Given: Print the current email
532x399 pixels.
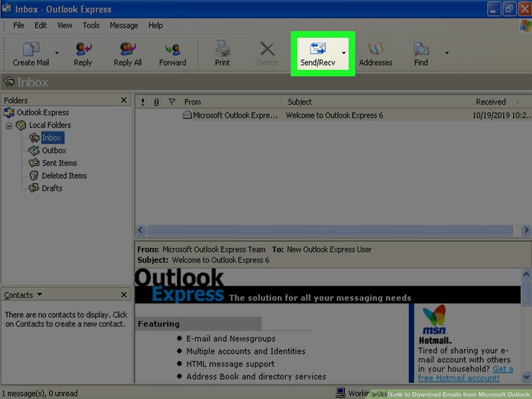Looking at the screenshot, I should click(x=222, y=52).
